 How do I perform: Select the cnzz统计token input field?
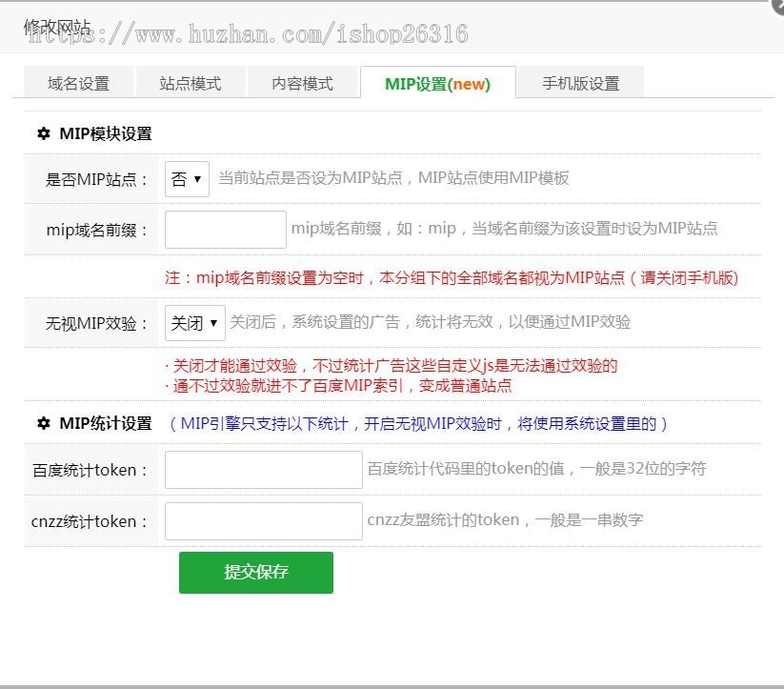(264, 521)
